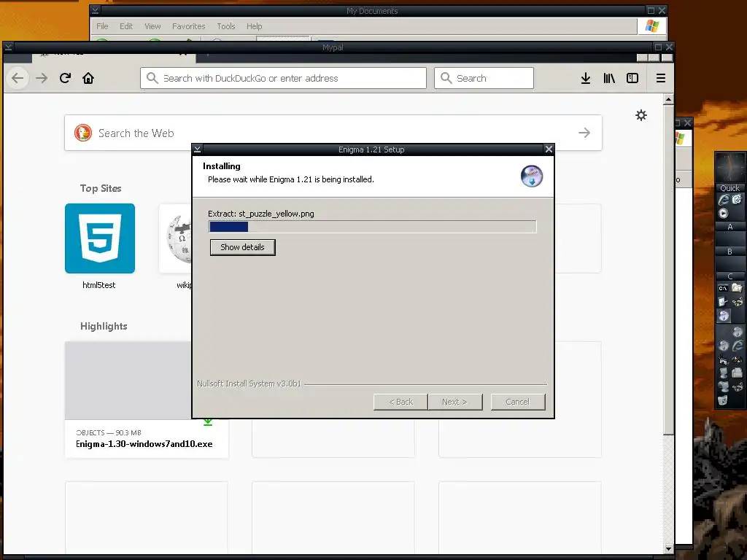Click the Search the Web field
The image size is (747, 560).
333,133
